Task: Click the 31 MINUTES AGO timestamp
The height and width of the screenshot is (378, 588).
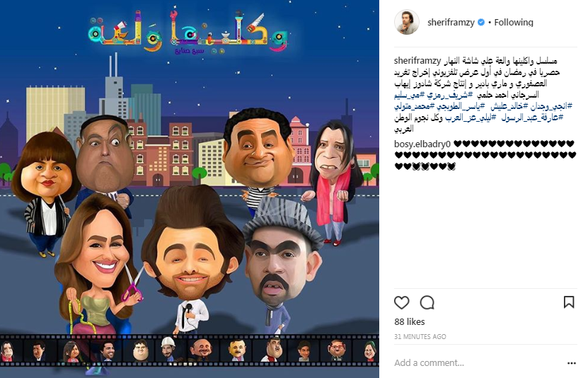Action: pyautogui.click(x=420, y=337)
